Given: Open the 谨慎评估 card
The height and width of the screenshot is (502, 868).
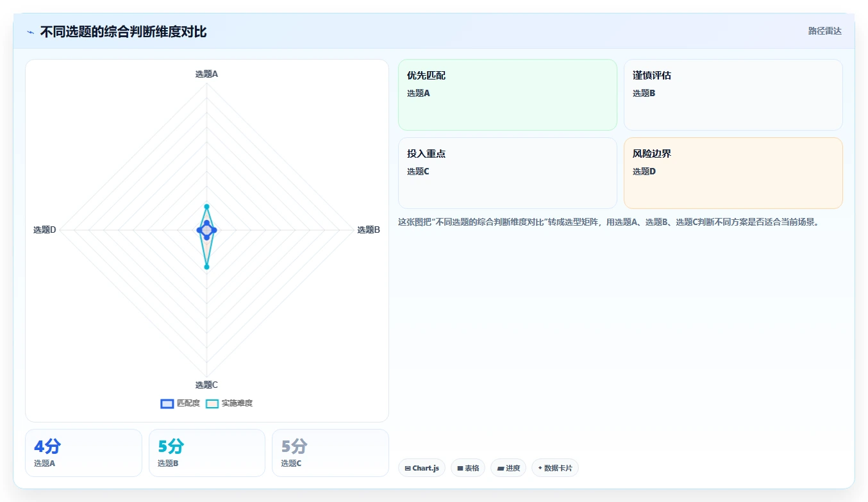Looking at the screenshot, I should 733,95.
